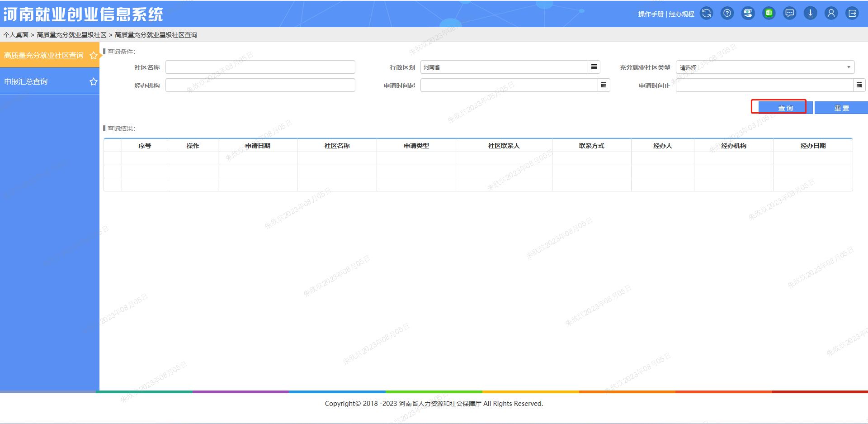
Task: Toggle the favorite star on 申报汇总查询
Action: click(x=94, y=81)
